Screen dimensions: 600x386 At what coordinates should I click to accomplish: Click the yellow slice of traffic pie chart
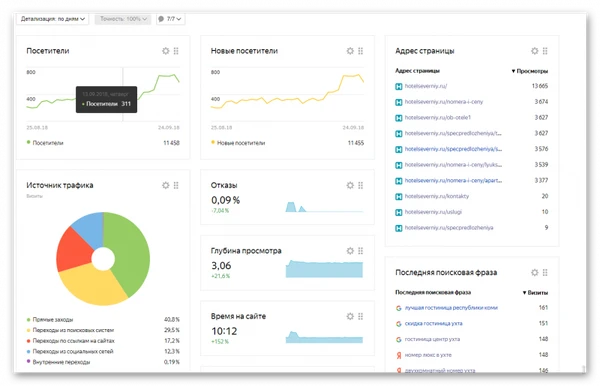tap(94, 285)
